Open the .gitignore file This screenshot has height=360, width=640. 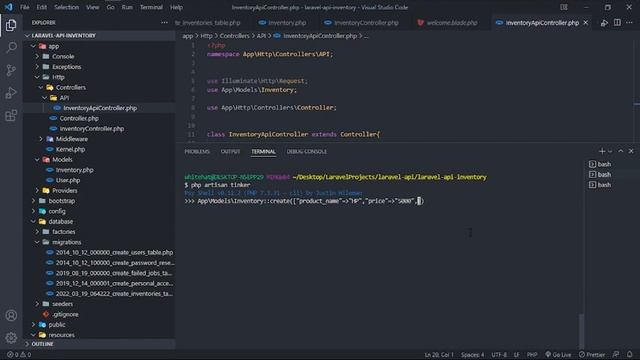click(100, 314)
